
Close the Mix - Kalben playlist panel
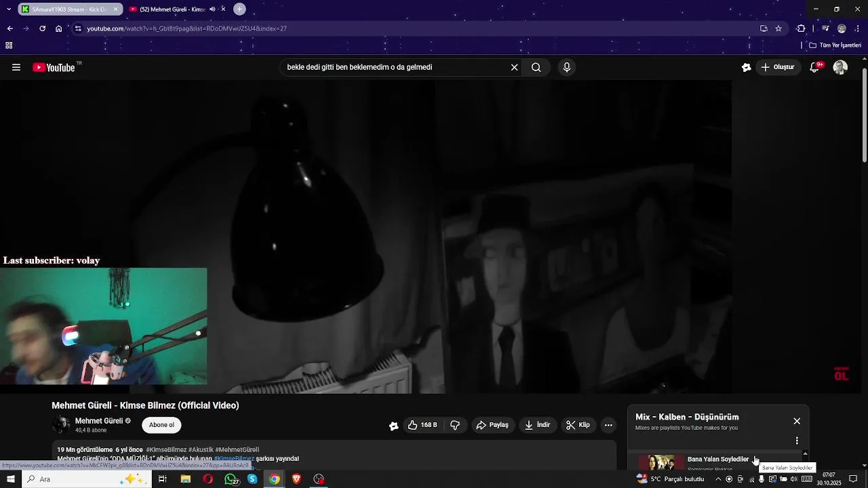797,421
